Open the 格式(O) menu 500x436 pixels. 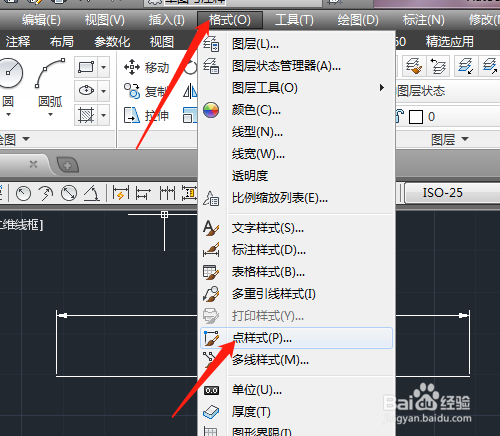click(230, 20)
